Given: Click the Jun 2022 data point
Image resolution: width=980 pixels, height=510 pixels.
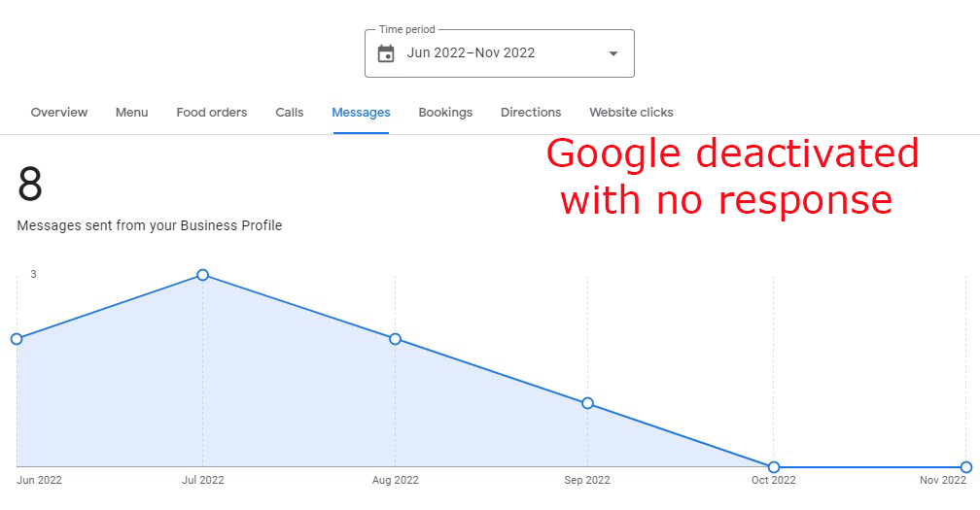Looking at the screenshot, I should tap(17, 339).
